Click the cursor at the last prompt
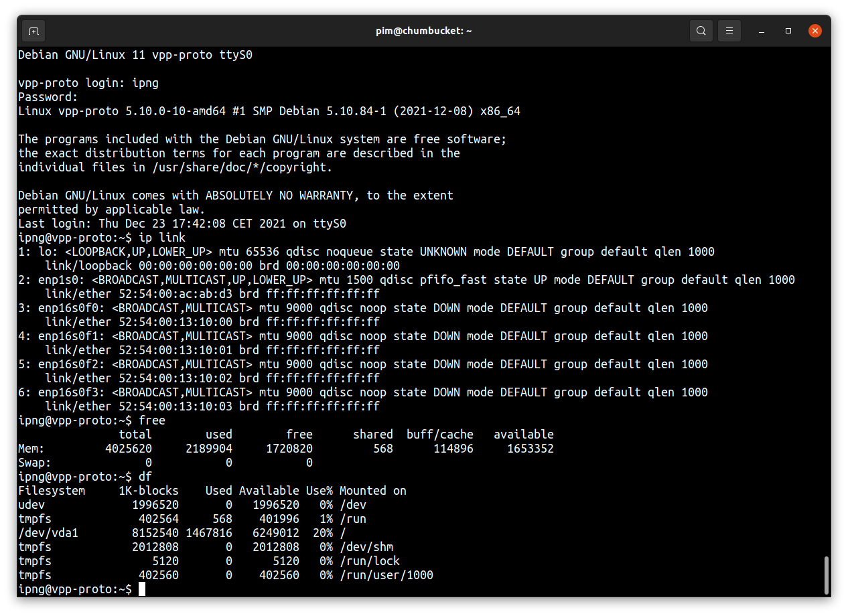This screenshot has width=848, height=616. pos(142,589)
